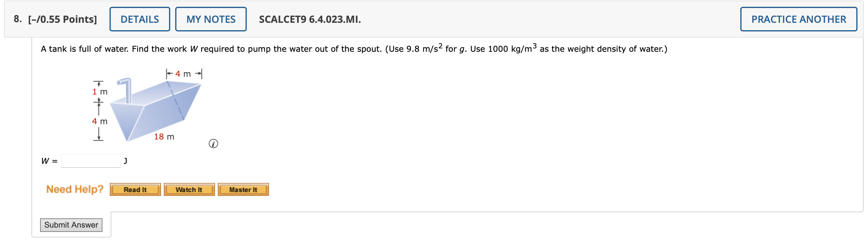Screen dimensions: 868x247
Task: Click inside the W answer input field
Action: [90, 160]
